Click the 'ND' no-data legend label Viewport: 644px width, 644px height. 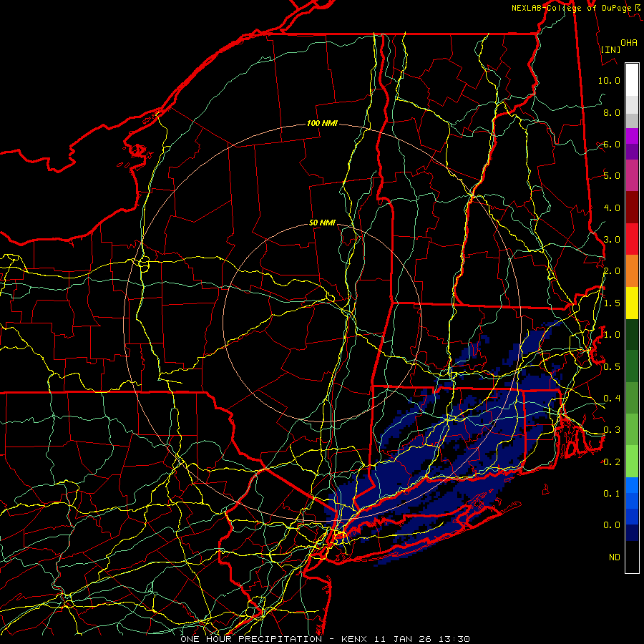615,557
